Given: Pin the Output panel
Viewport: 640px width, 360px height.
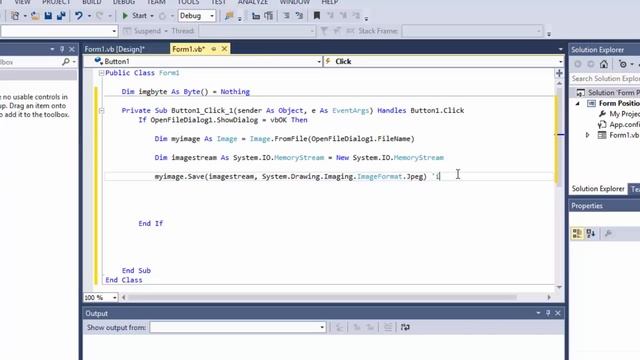Looking at the screenshot, I should click(x=548, y=313).
